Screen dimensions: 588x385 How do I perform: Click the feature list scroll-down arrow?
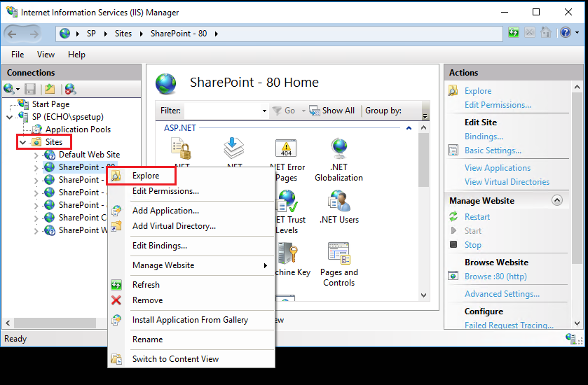tap(424, 295)
